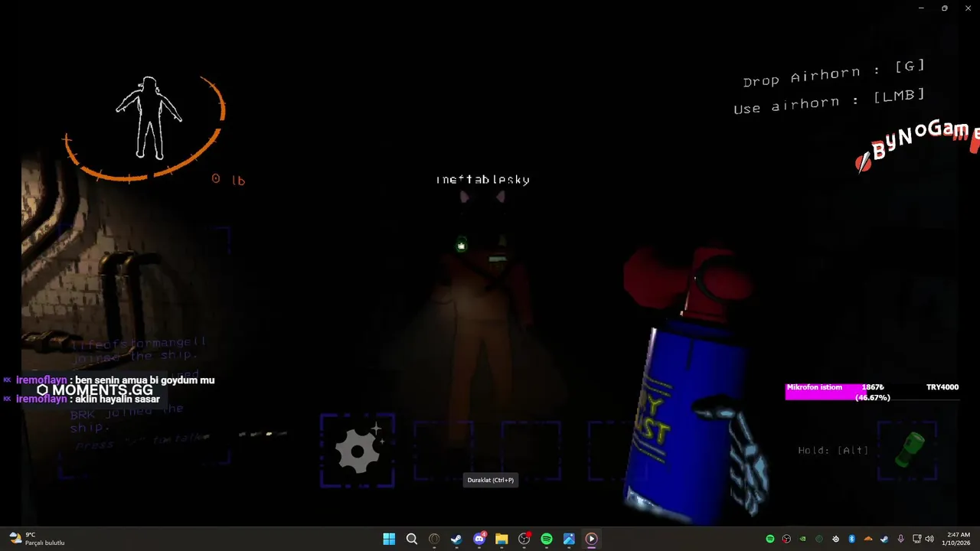The image size is (980, 551).
Task: Open Steam from the taskbar
Action: (456, 539)
